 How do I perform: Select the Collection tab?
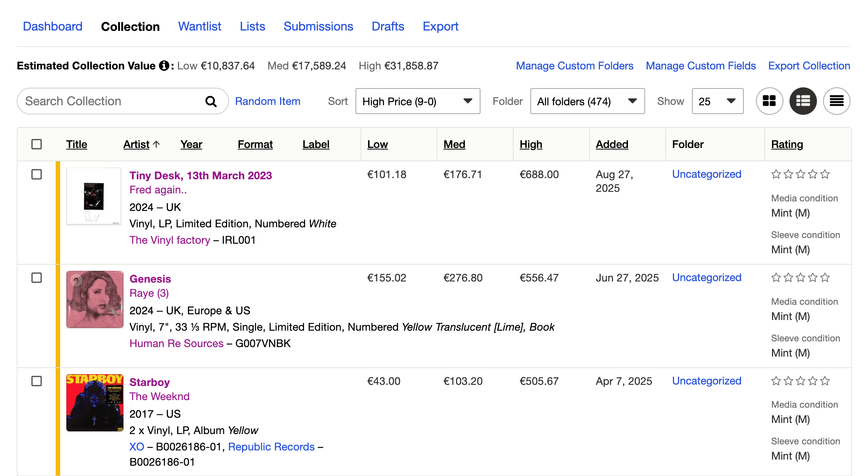tap(130, 26)
